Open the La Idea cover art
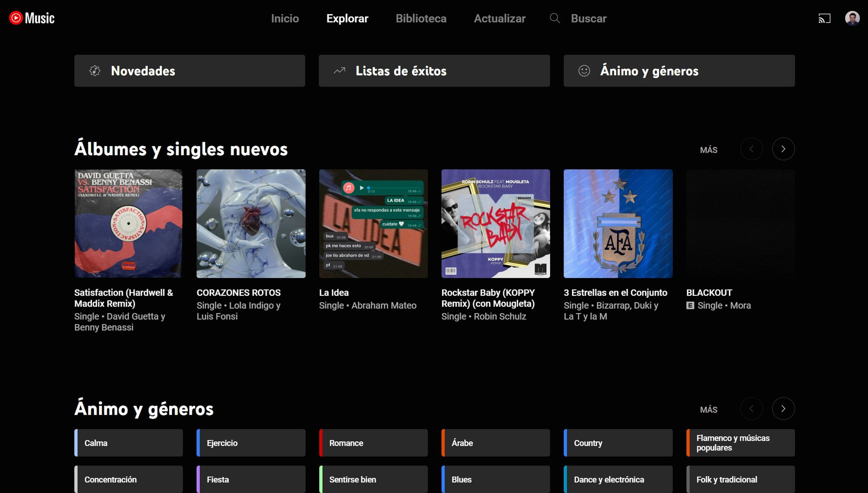This screenshot has height=493, width=868. point(373,224)
